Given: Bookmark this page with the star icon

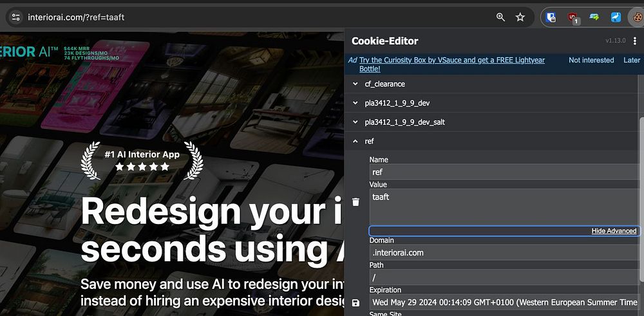Looking at the screenshot, I should [520, 17].
